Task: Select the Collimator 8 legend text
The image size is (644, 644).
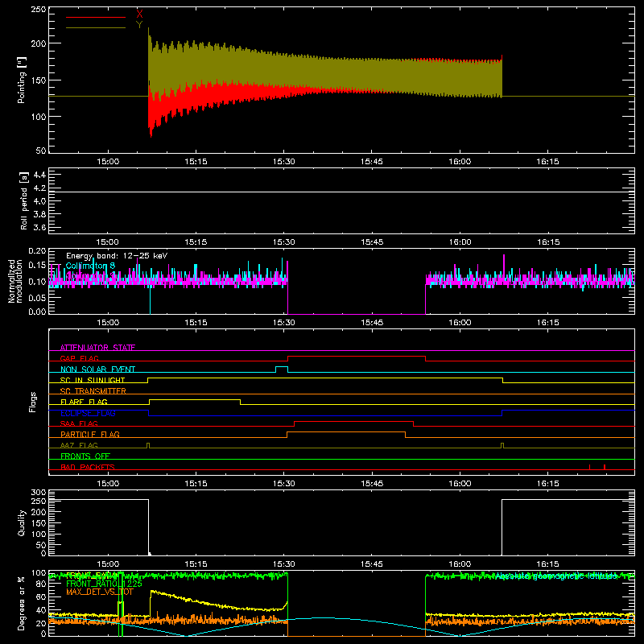Action: (x=90, y=266)
